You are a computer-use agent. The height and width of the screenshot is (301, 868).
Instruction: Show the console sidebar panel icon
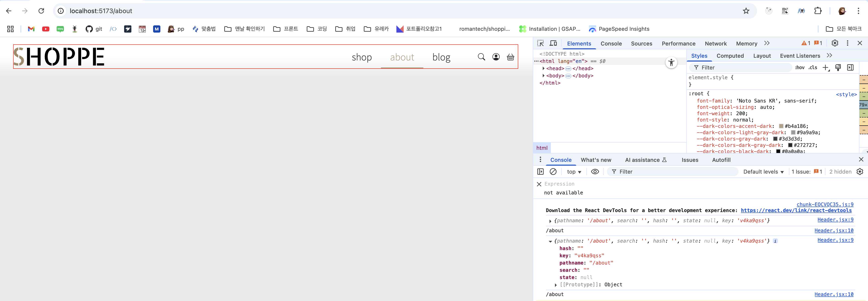tap(540, 172)
